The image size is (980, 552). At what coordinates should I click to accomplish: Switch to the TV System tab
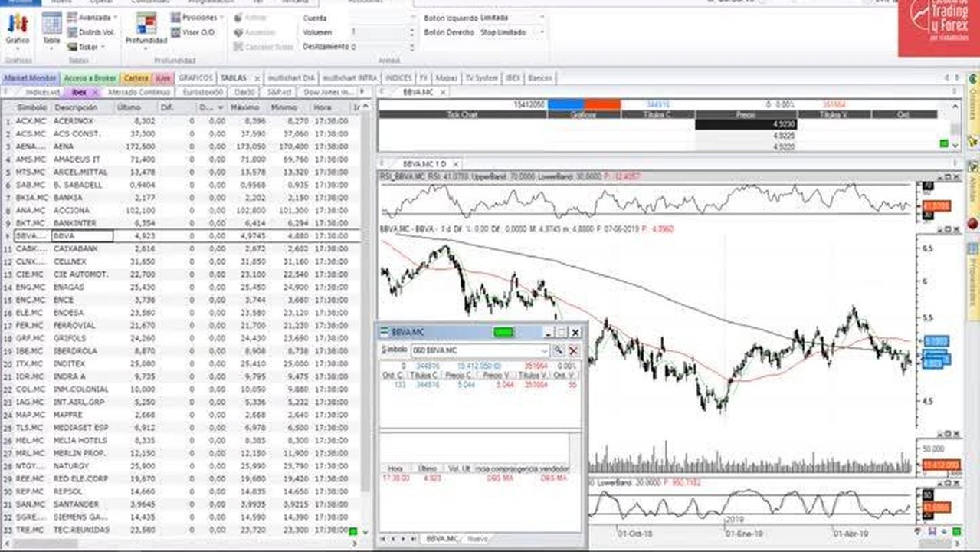coord(481,78)
